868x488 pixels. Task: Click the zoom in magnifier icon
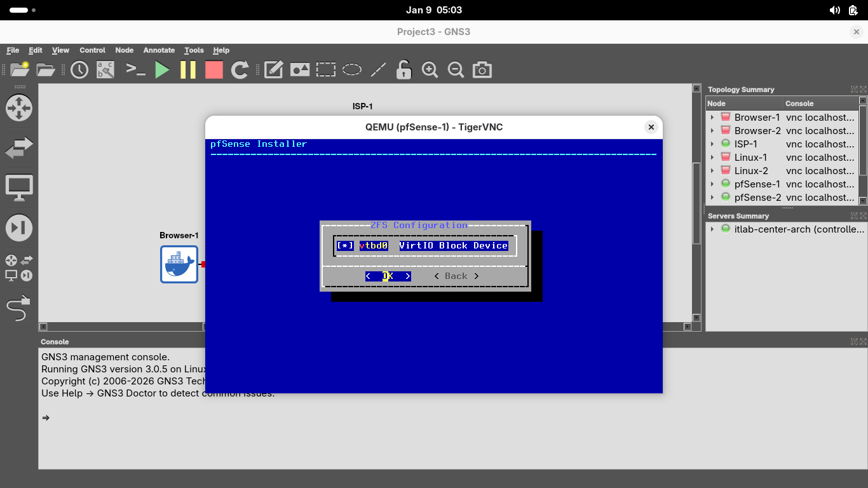tap(430, 70)
